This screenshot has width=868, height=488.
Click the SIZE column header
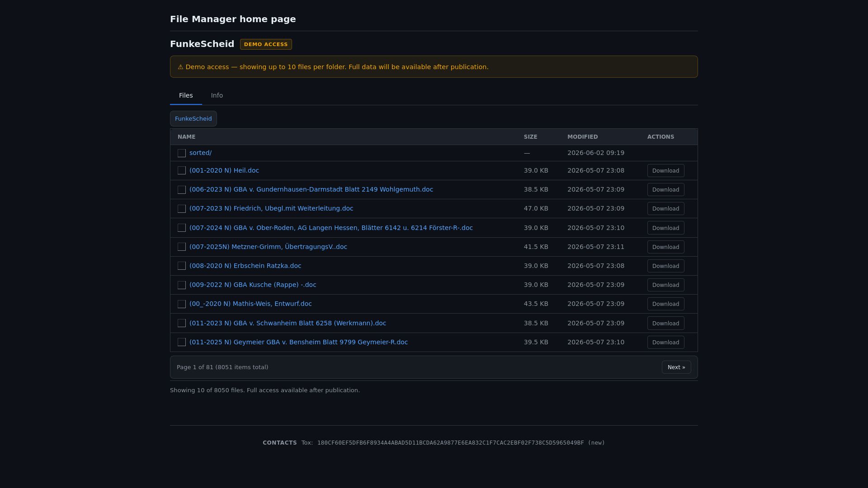click(x=531, y=137)
